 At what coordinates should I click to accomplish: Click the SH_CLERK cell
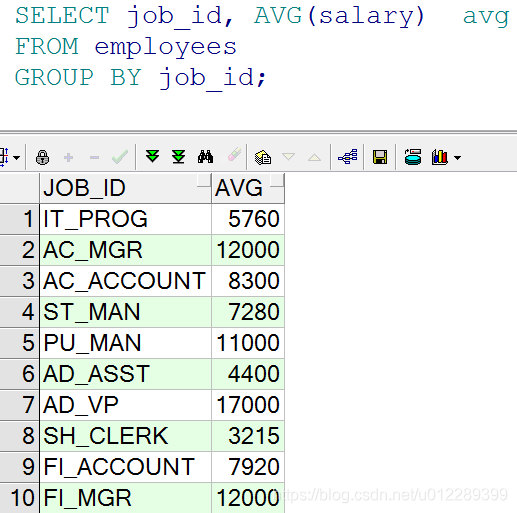pyautogui.click(x=125, y=436)
